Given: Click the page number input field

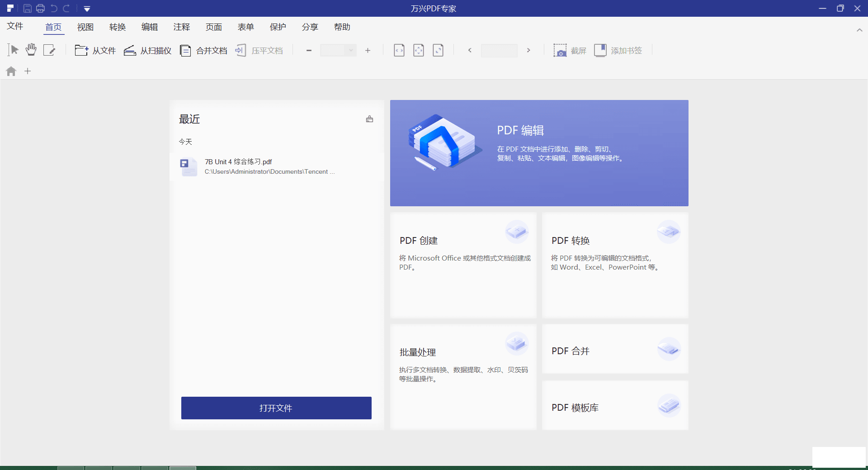Looking at the screenshot, I should click(499, 50).
